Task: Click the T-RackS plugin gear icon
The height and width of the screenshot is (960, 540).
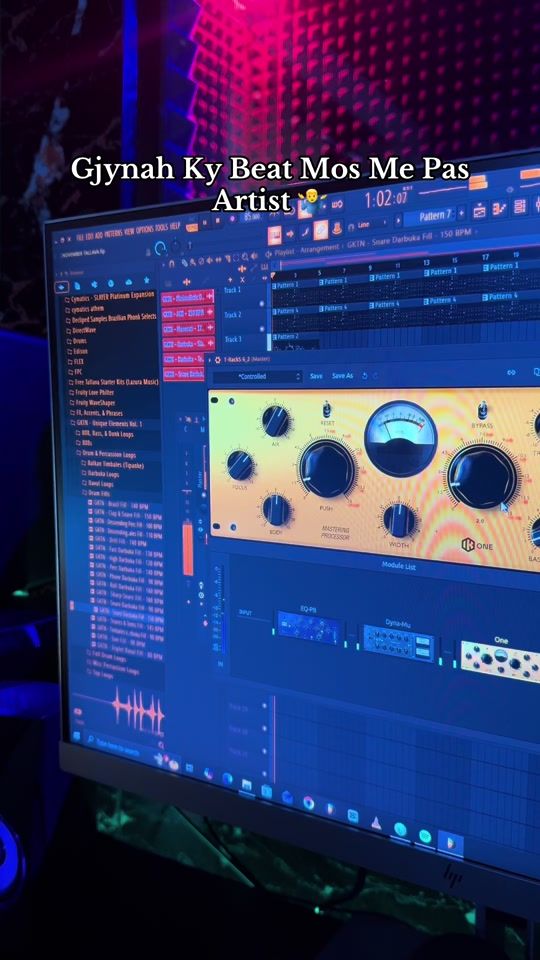Action: tap(217, 359)
